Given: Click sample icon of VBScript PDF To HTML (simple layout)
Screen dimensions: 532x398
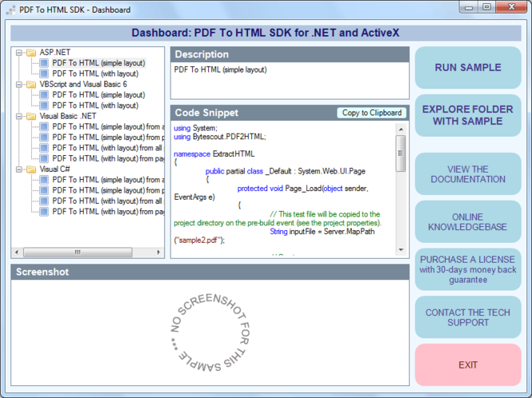Looking at the screenshot, I should pyautogui.click(x=44, y=95).
